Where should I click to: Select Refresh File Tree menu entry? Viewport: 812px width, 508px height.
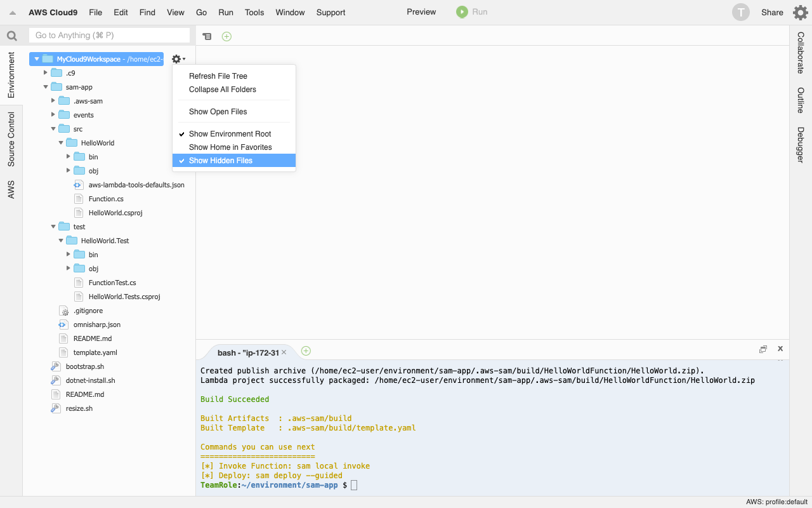pos(234,76)
